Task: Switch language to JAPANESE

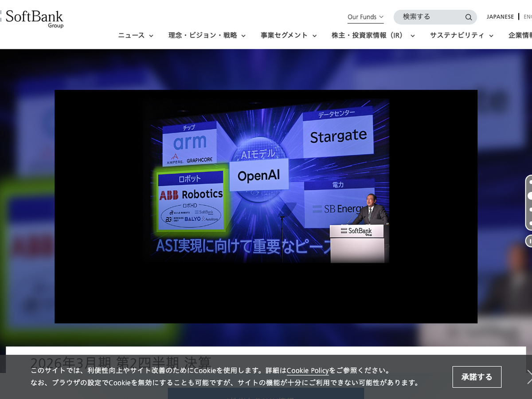Action: (x=500, y=17)
